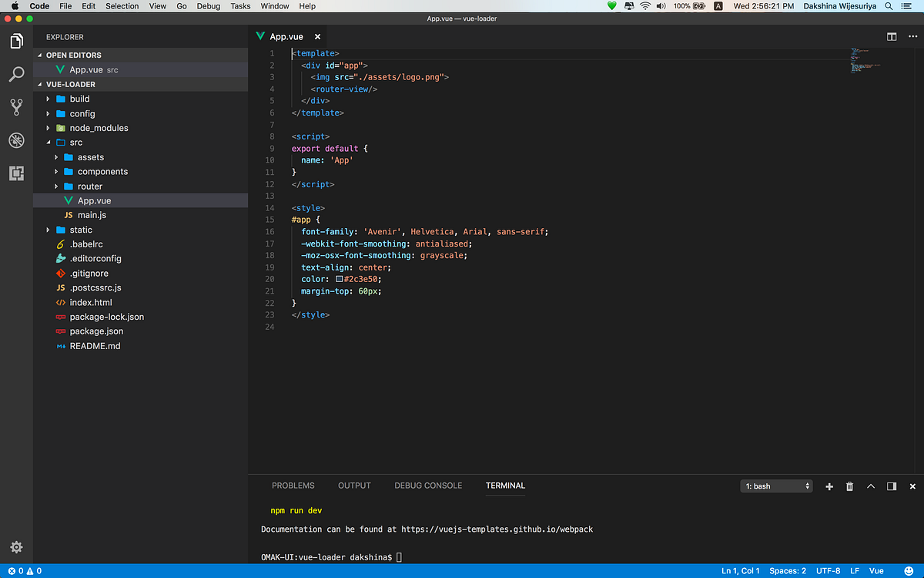This screenshot has height=578, width=924.
Task: Open the Source Control view
Action: [x=16, y=107]
